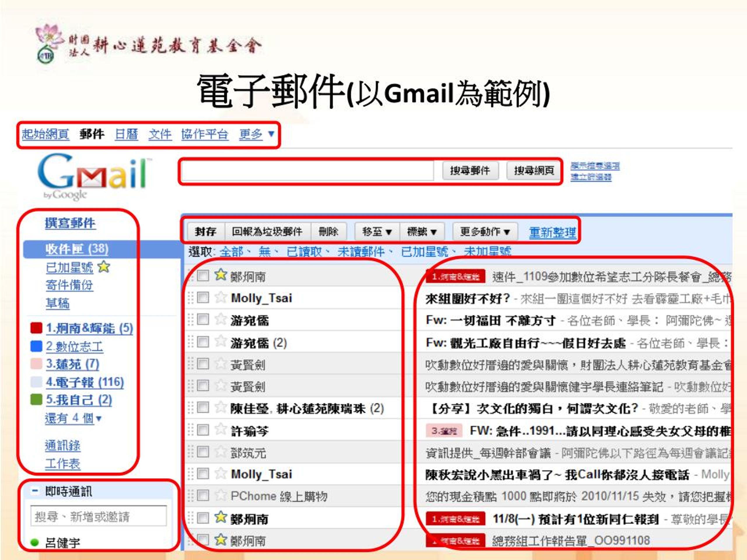Tick checkbox for 鄭炯南 11/8 email

coord(203,517)
